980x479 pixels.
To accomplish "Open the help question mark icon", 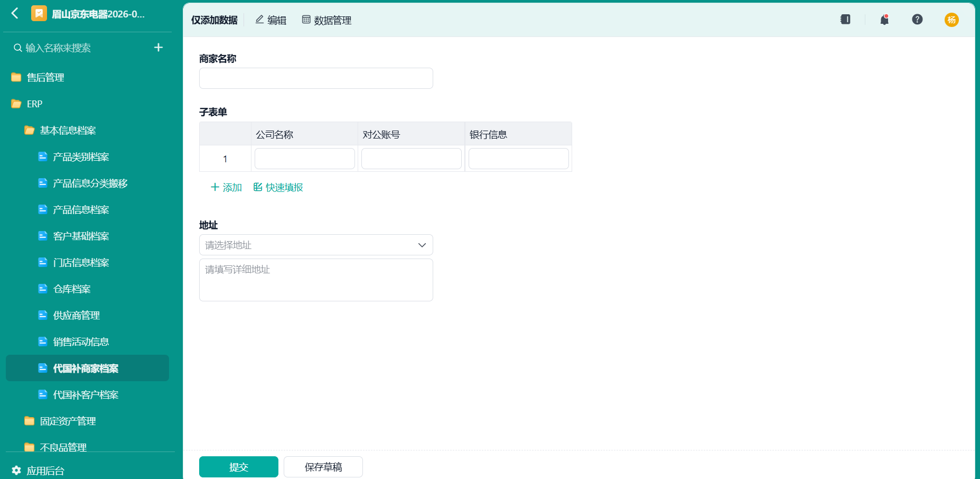I will tap(917, 20).
